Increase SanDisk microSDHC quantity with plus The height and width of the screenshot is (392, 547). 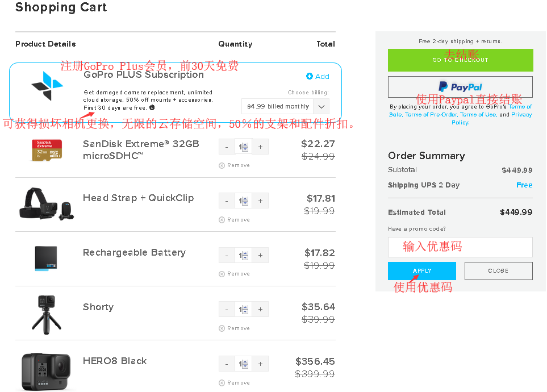(x=260, y=147)
